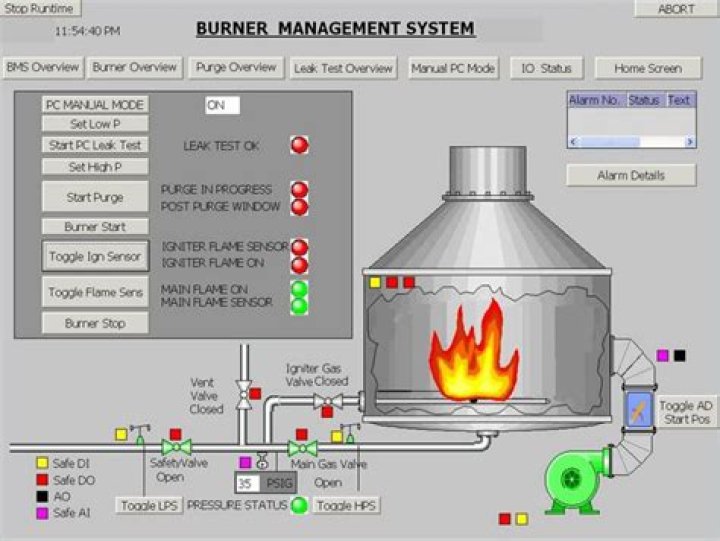Click the burner flame graphic
This screenshot has width=720, height=541.
(x=474, y=351)
